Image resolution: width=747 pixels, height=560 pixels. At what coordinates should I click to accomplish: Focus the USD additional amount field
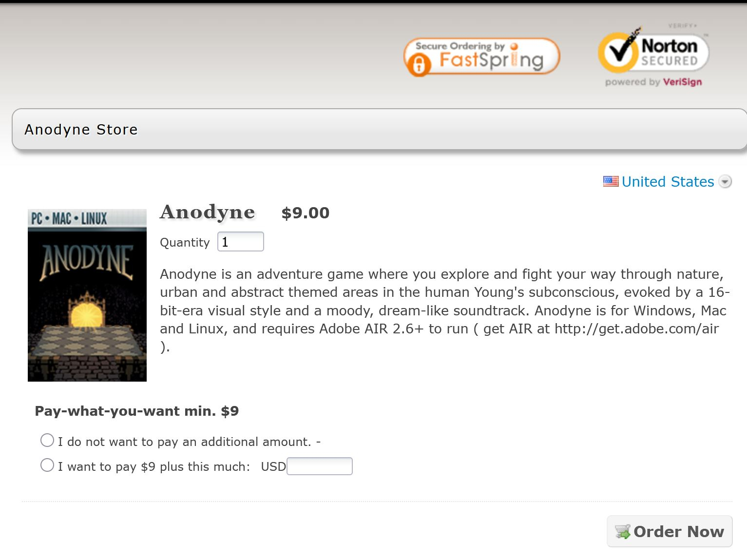pyautogui.click(x=320, y=466)
